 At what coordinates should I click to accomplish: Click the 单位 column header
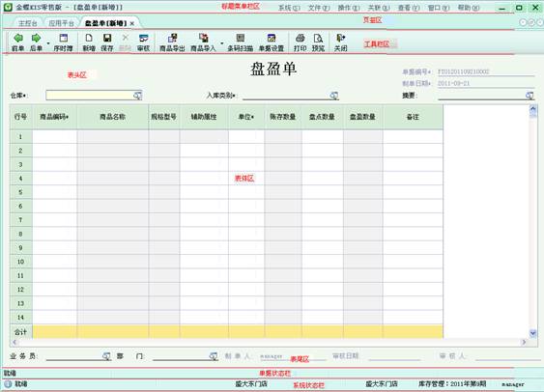[246, 117]
